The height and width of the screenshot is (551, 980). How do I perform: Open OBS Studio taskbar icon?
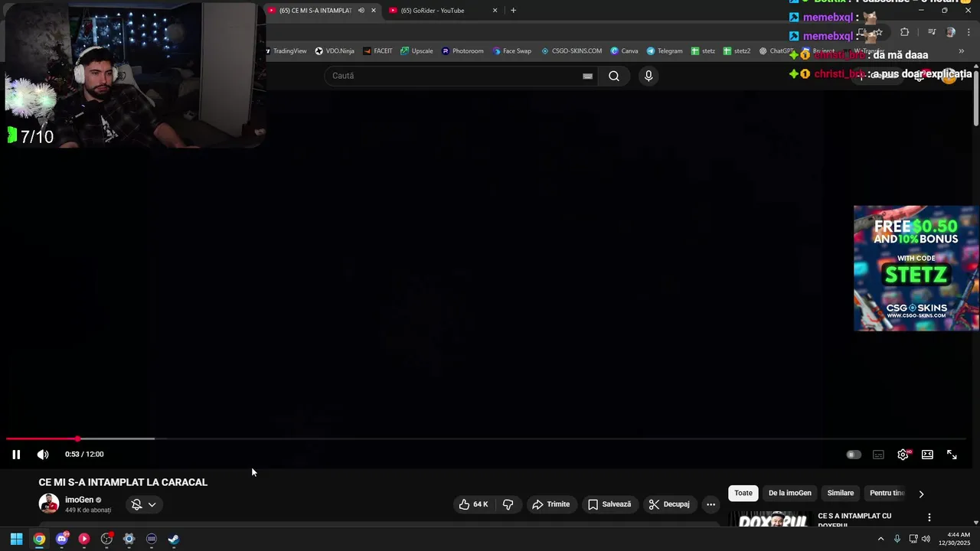click(106, 539)
